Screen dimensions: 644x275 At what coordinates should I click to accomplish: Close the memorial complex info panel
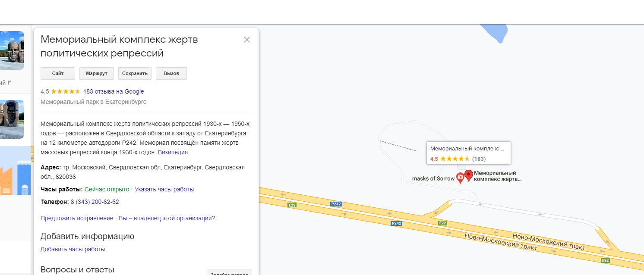pyautogui.click(x=247, y=40)
